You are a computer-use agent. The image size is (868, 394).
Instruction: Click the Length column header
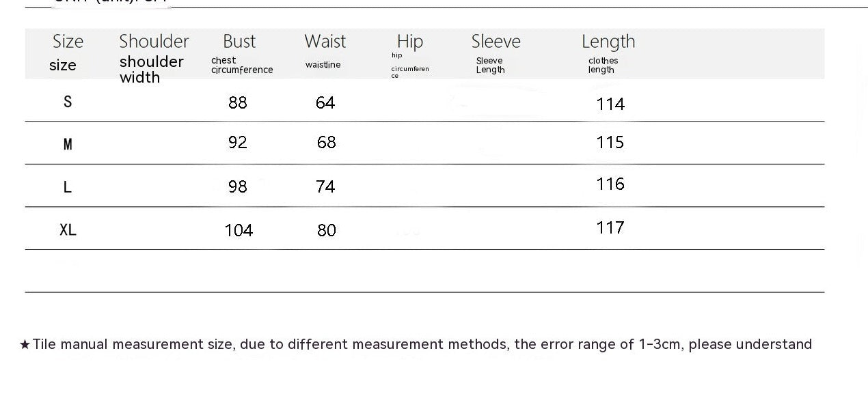608,42
